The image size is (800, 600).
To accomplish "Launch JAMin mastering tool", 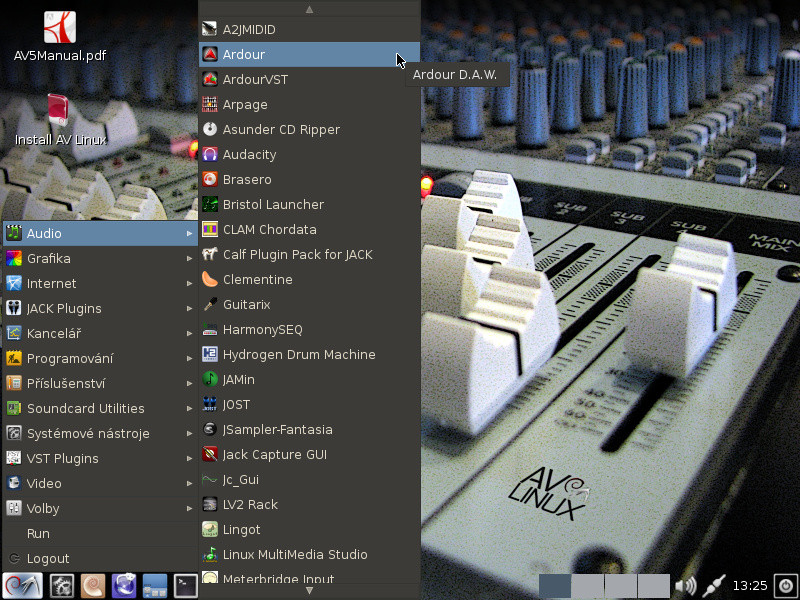I will [x=309, y=379].
